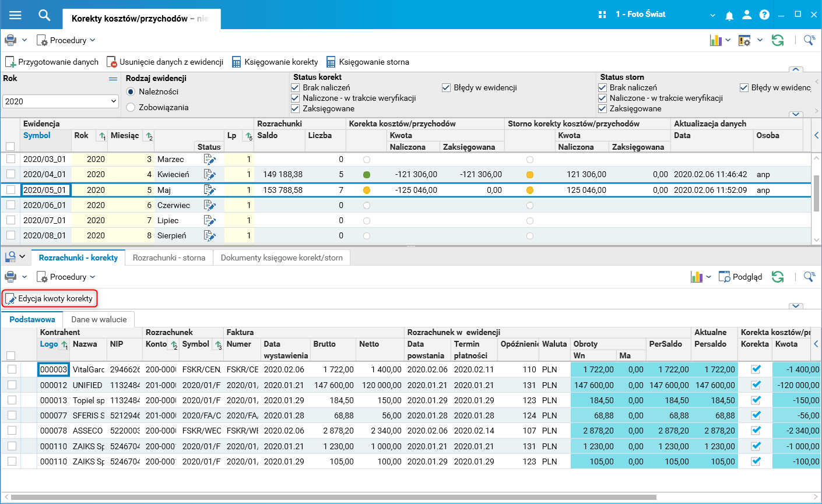
Task: Open the Foto Świat company dropdown
Action: click(x=712, y=15)
